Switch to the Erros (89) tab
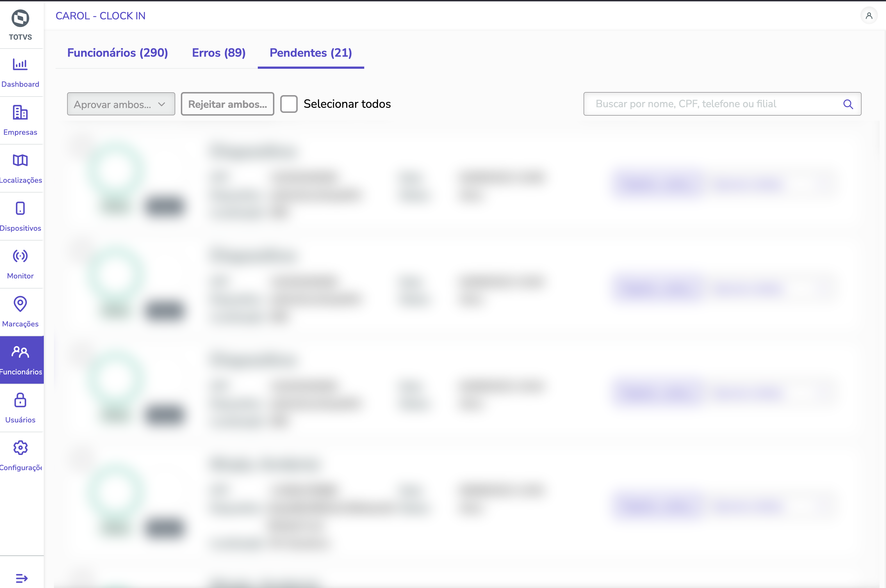 tap(219, 53)
